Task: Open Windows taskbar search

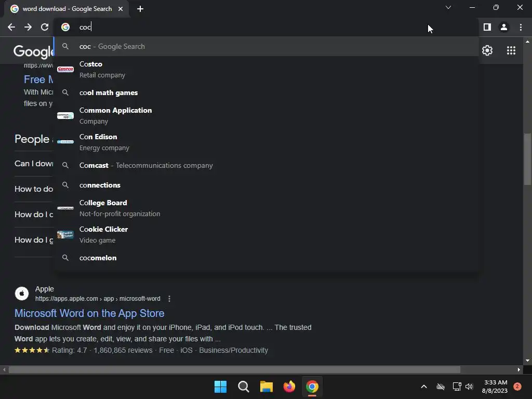Action: click(243, 387)
